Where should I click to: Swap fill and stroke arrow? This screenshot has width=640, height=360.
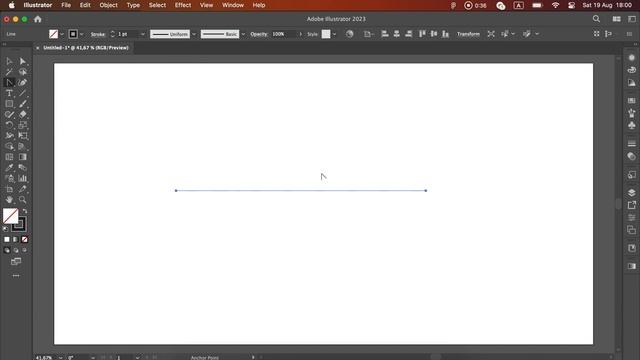click(x=25, y=211)
